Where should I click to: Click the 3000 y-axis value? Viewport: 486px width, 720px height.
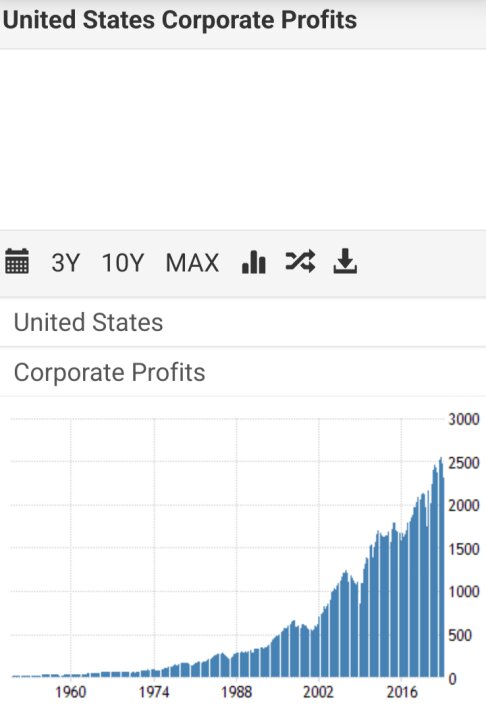(463, 419)
